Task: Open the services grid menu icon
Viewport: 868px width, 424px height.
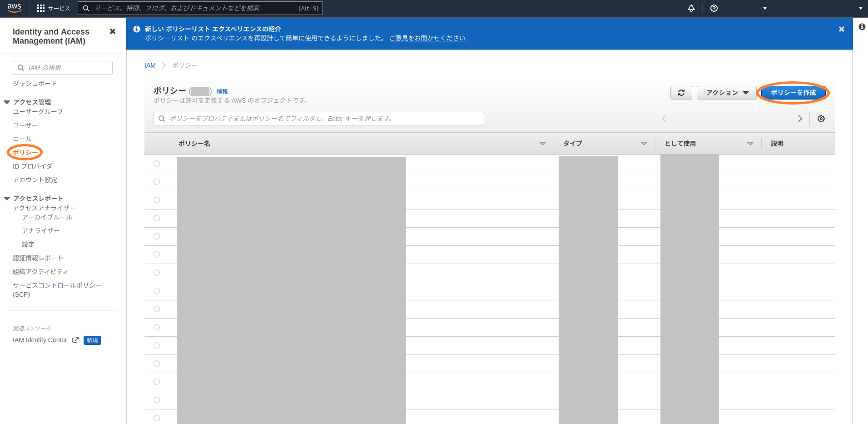Action: point(41,8)
